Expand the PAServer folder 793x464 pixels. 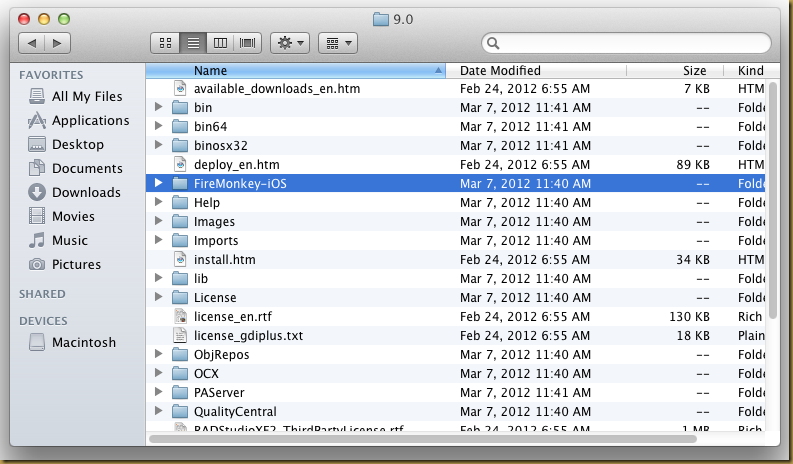pyautogui.click(x=158, y=392)
